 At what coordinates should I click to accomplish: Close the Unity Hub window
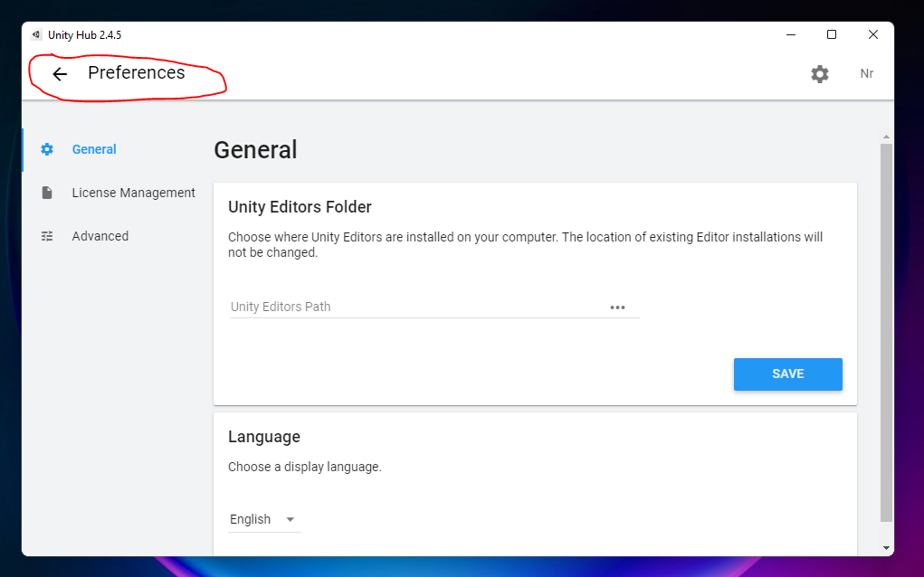point(872,34)
